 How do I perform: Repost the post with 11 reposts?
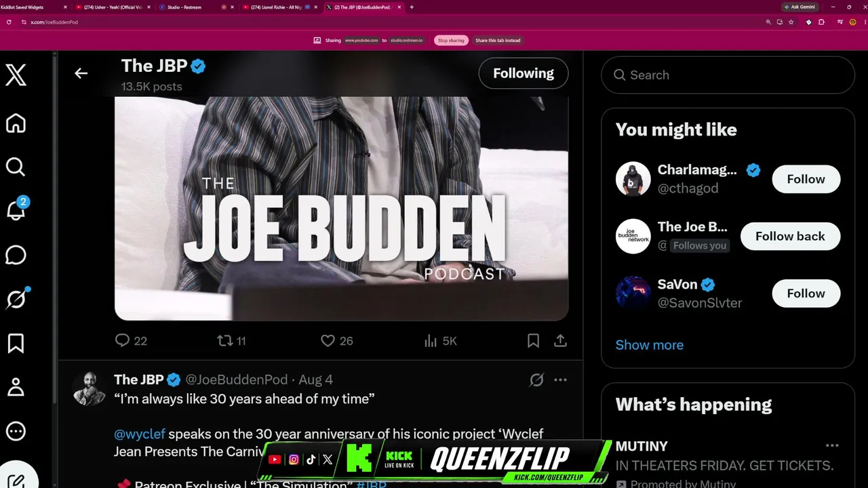pyautogui.click(x=231, y=340)
